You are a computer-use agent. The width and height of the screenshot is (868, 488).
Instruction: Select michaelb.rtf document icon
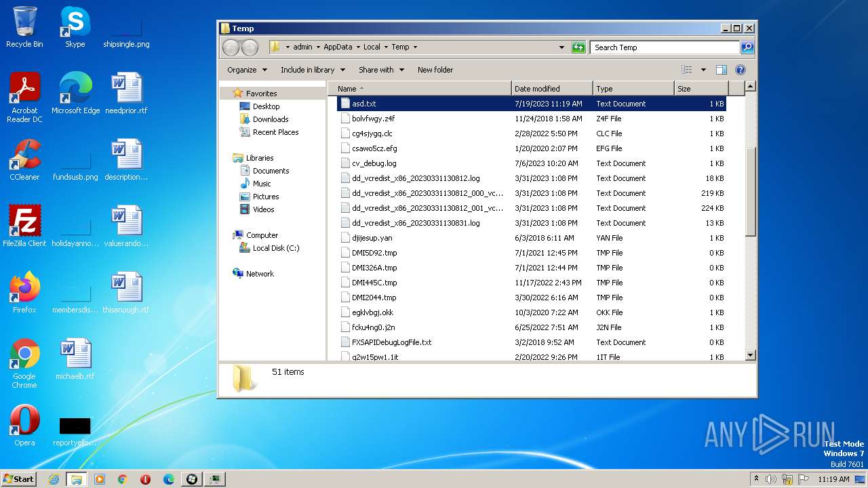click(x=75, y=359)
